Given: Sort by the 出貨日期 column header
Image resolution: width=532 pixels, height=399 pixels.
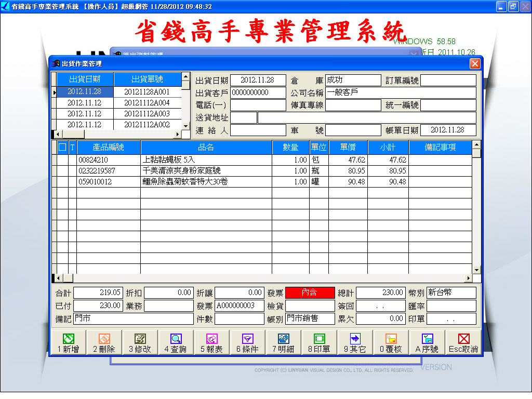Looking at the screenshot, I should [x=85, y=79].
